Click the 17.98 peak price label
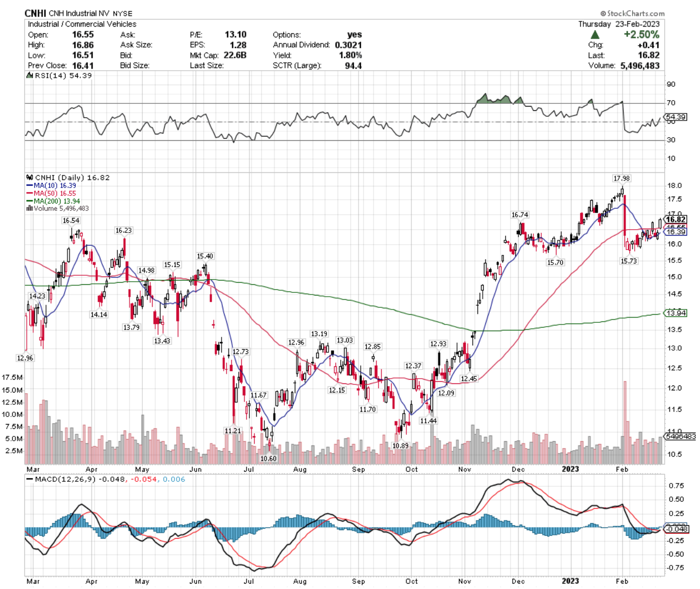 click(x=621, y=178)
